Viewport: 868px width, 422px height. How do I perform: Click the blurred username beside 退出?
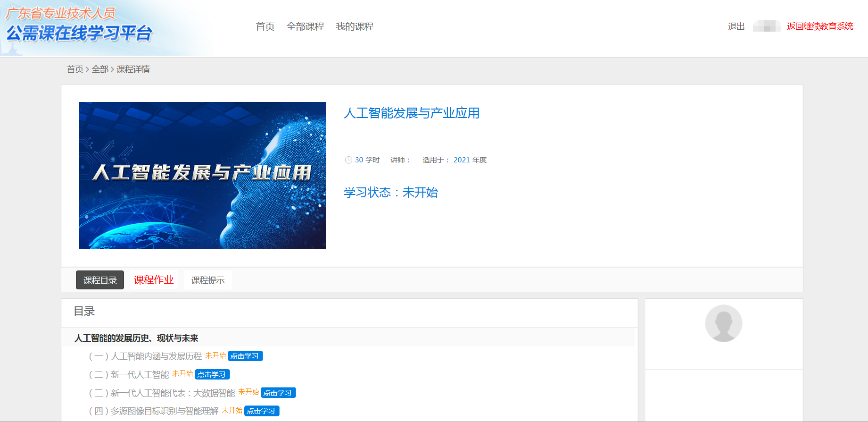tap(767, 26)
